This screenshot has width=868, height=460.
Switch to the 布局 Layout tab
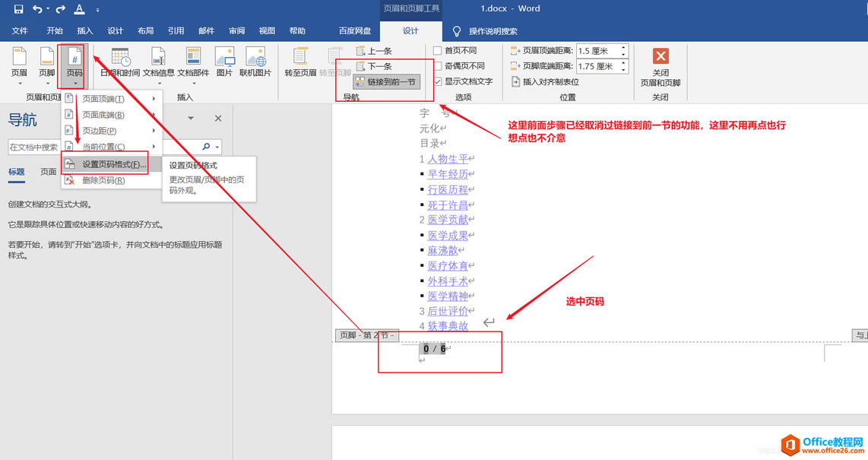point(146,31)
